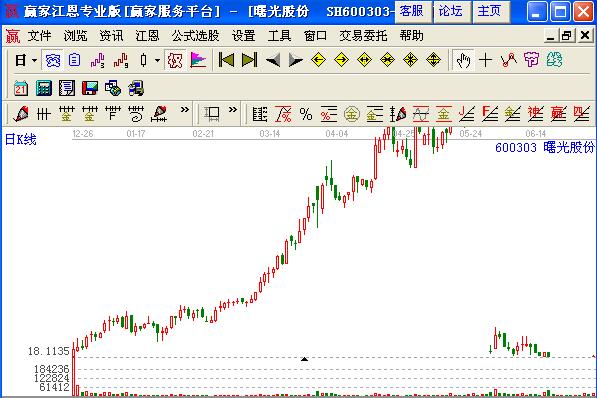Click the black triangle marker on chart
Viewport: 597px width, 398px height.
304,359
